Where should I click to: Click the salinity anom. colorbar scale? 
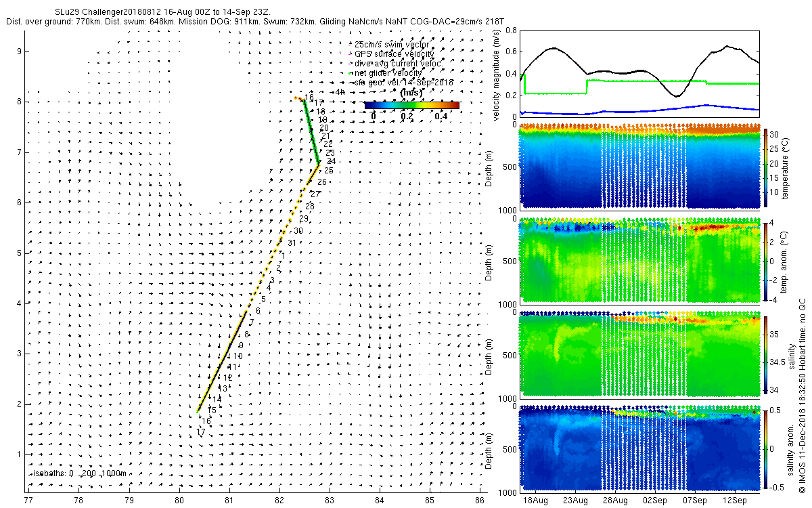[765, 448]
